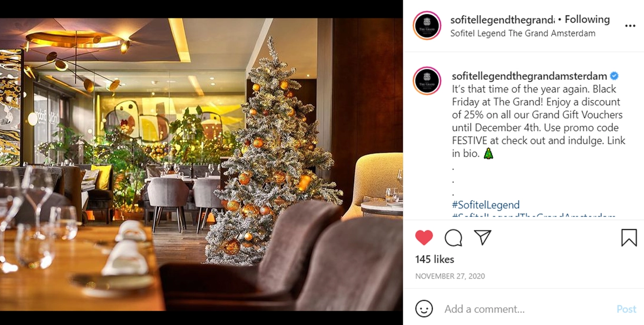
Task: Open the #SofitelLegend hashtag
Action: click(485, 205)
